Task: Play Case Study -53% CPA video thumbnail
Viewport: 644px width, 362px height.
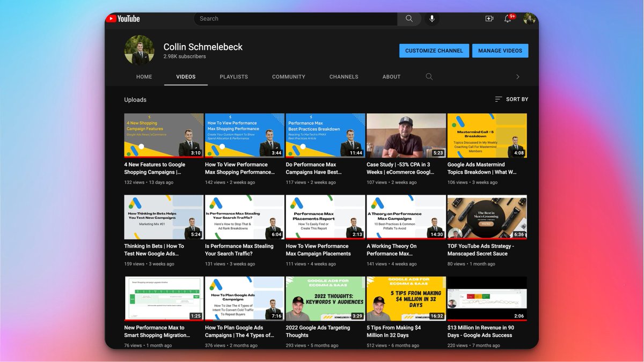Action: click(x=406, y=135)
